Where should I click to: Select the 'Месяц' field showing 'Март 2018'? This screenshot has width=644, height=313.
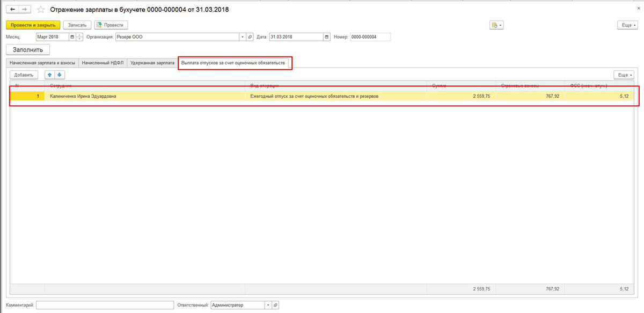pos(53,37)
